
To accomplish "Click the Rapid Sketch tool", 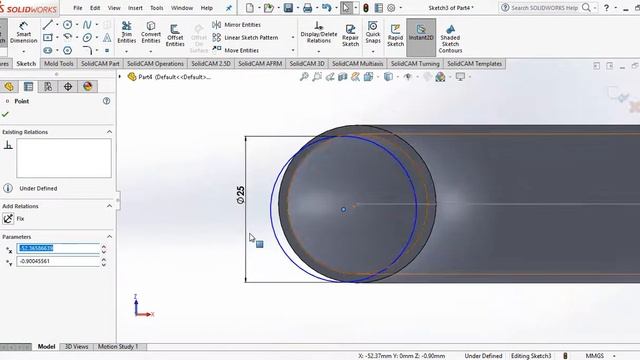I will coord(395,36).
